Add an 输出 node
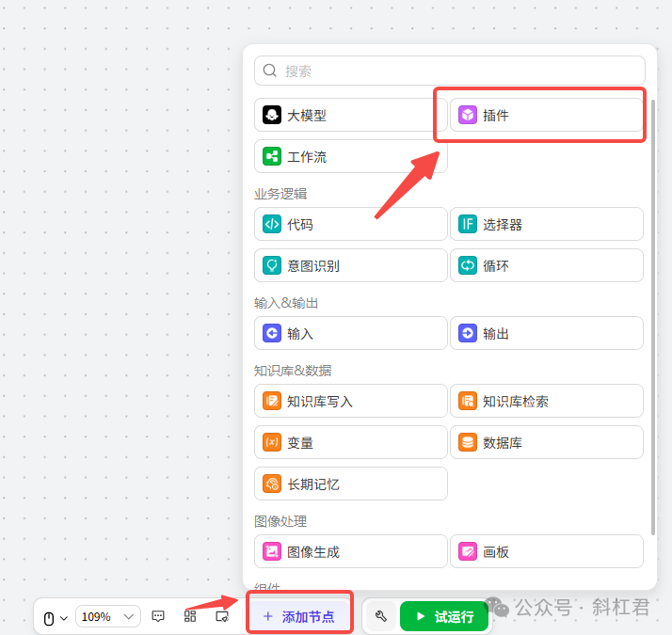Screen dimensions: 672x635 pyautogui.click(x=547, y=333)
